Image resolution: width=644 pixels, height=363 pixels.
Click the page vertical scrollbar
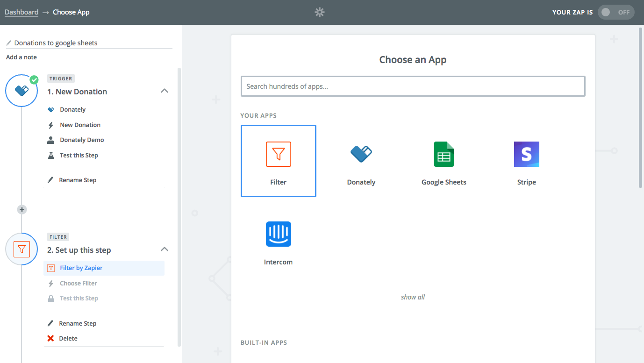tap(641, 107)
